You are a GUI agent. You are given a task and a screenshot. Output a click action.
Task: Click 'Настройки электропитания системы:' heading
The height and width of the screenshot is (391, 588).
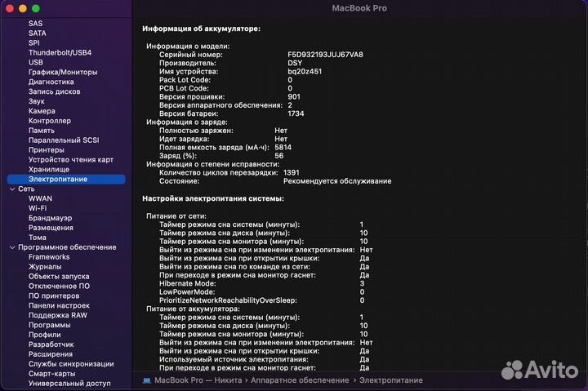213,198
